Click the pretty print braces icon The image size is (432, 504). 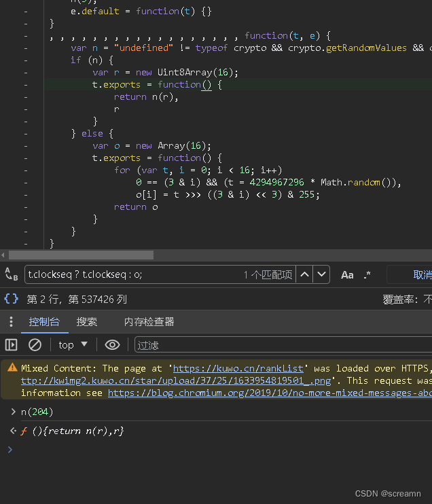(12, 299)
